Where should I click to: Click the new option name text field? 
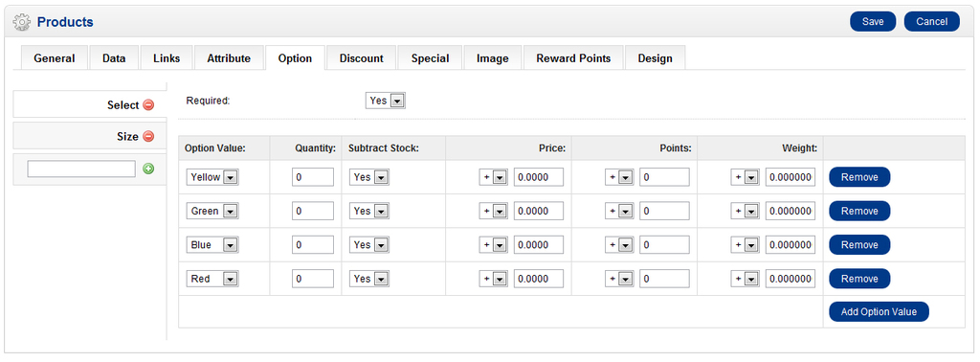click(81, 169)
